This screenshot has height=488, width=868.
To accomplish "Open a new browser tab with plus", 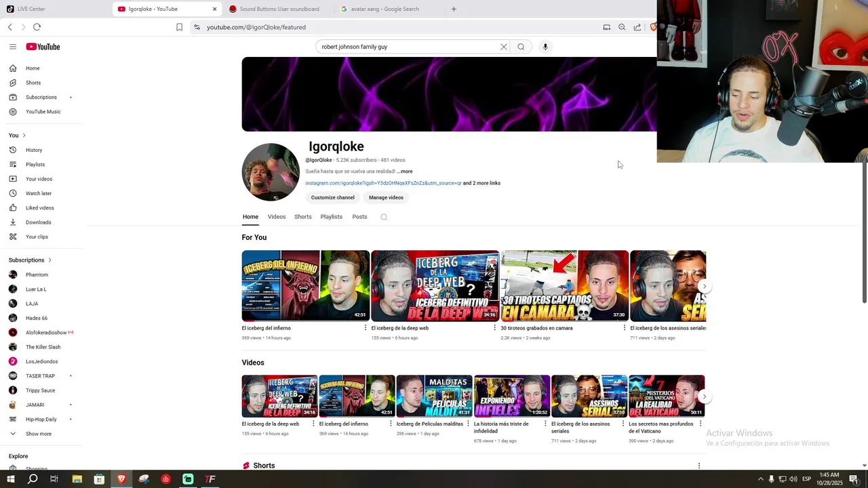I will pyautogui.click(x=454, y=9).
